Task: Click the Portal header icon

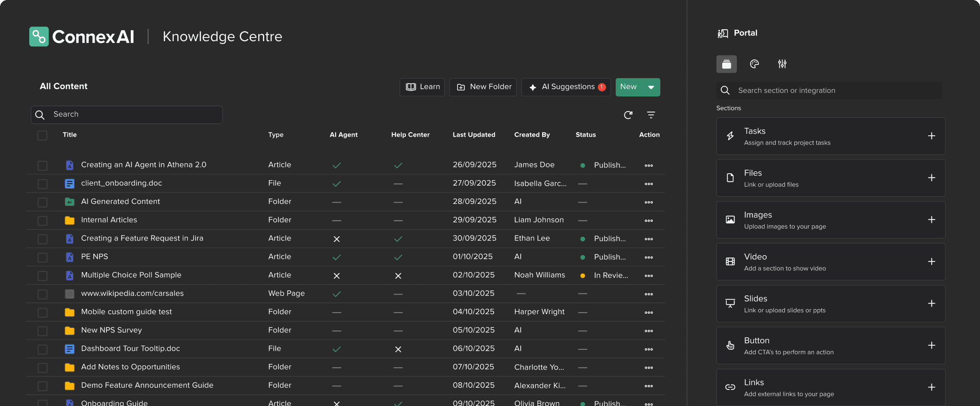Action: tap(723, 33)
